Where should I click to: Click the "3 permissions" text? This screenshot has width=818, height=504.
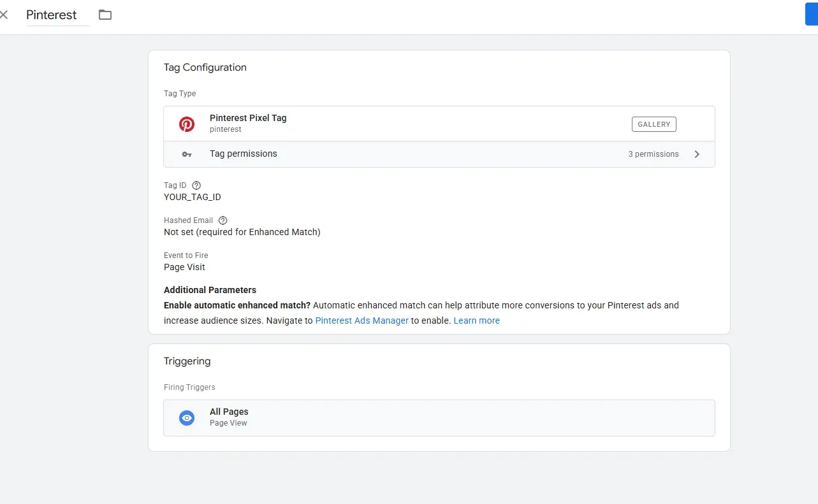pos(654,154)
